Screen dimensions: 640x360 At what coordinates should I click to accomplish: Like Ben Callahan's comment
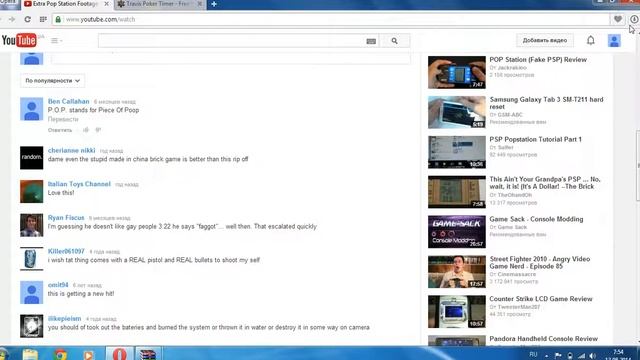pyautogui.click(x=86, y=130)
